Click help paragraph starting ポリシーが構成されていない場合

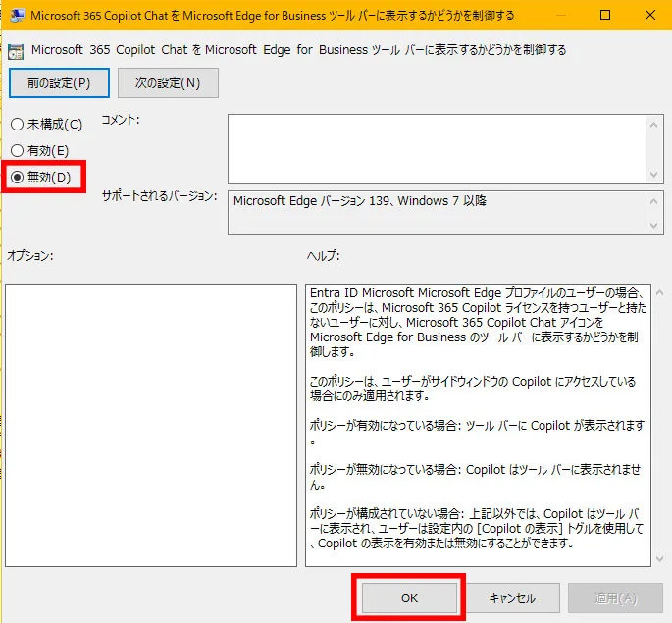[x=477, y=528]
